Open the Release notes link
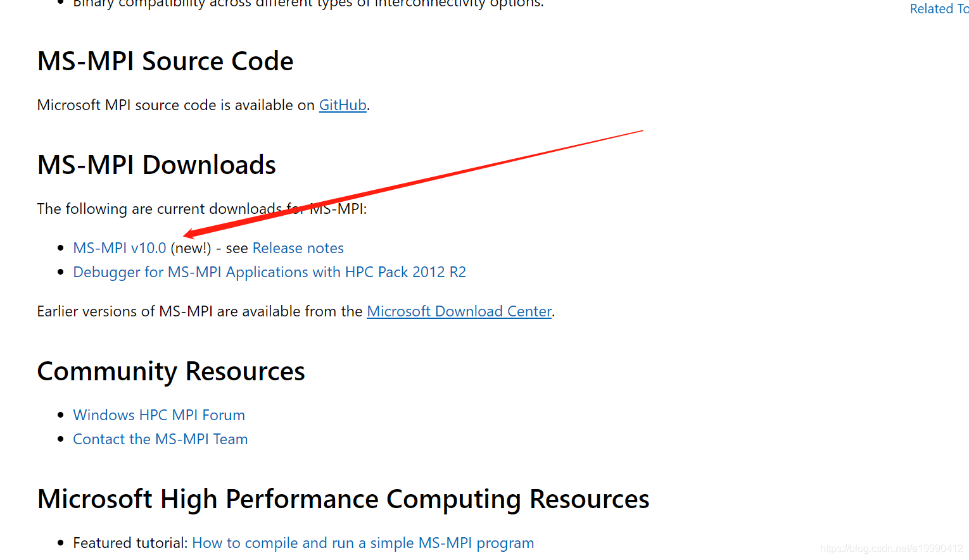This screenshot has height=560, width=969. (298, 248)
